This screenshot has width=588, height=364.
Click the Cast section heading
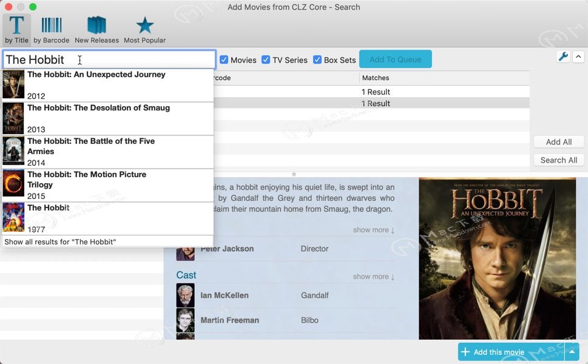point(186,275)
